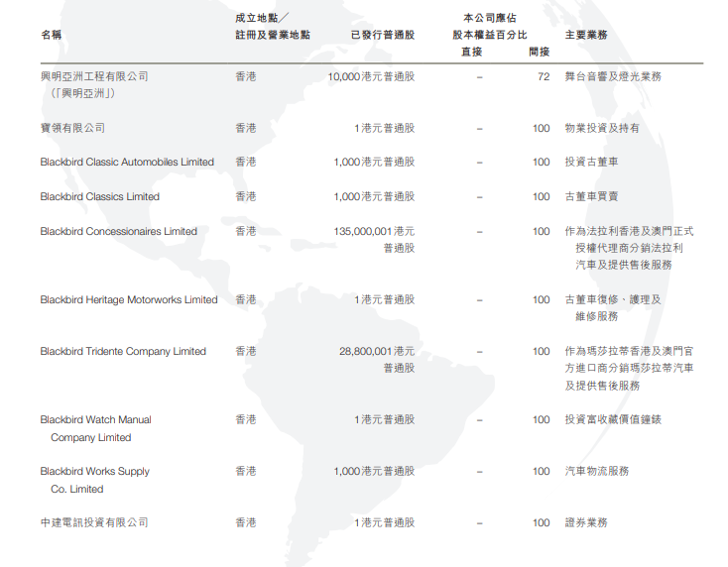Select the 中建電訊投資有限公司 row name
The image size is (728, 567).
94,522
